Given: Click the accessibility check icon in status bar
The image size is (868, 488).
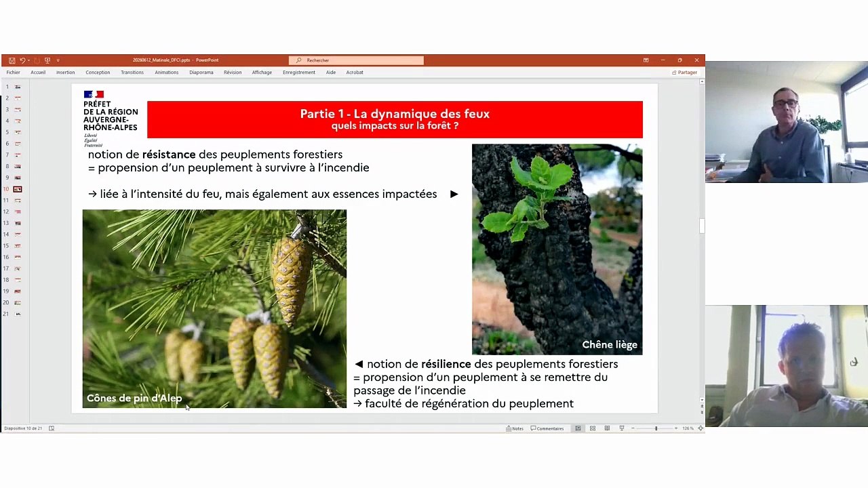Looking at the screenshot, I should pyautogui.click(x=51, y=428).
